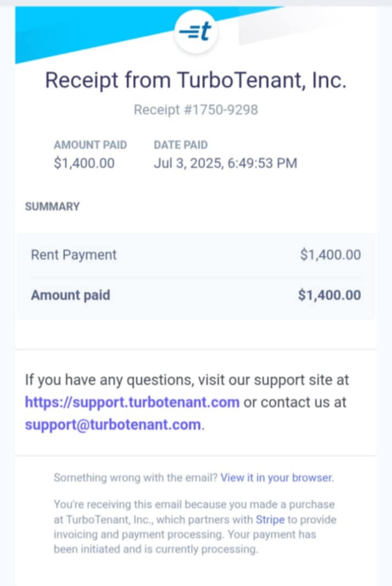Viewport: 392px width, 586px height.
Task: Click the SUMMARY section label
Action: [x=52, y=206]
